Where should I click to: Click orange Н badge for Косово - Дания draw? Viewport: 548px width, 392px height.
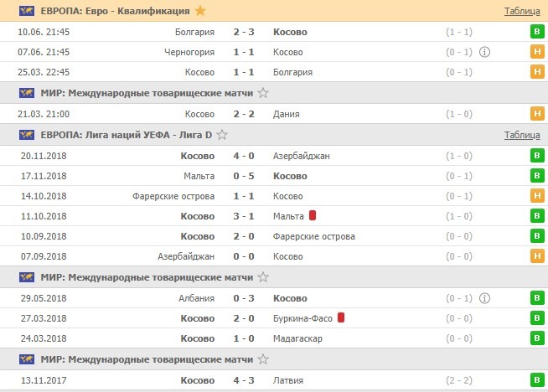pyautogui.click(x=536, y=113)
